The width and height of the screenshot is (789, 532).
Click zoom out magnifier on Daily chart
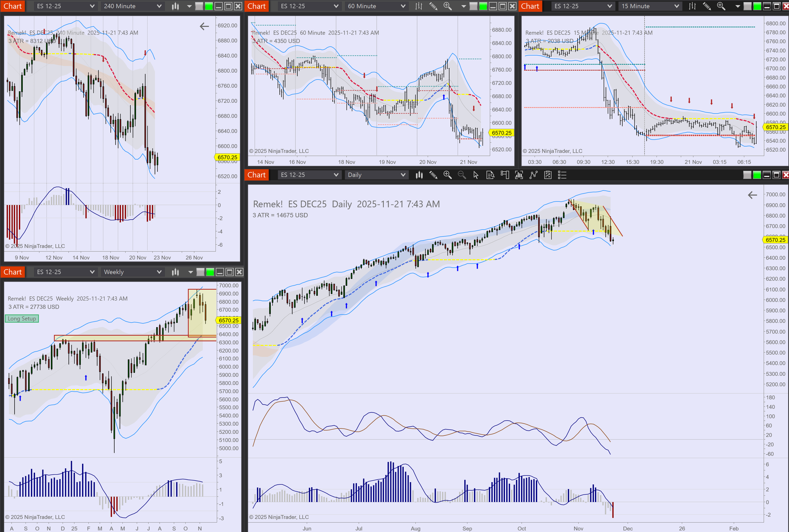[x=462, y=175]
